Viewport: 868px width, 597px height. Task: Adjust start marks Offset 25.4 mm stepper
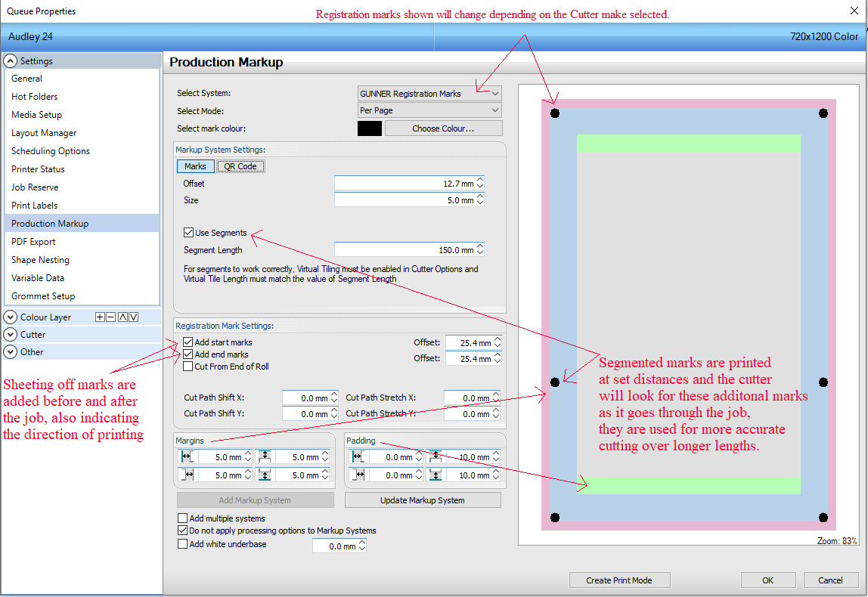(497, 342)
